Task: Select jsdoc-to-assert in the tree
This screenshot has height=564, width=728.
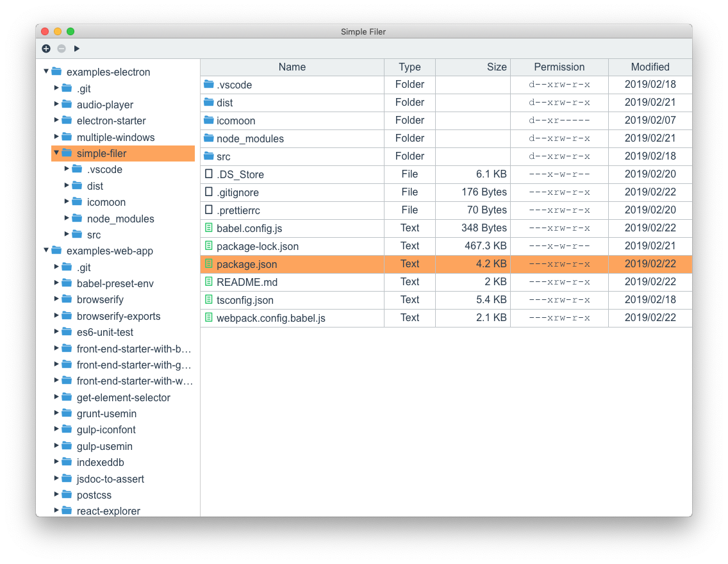Action: pyautogui.click(x=110, y=479)
